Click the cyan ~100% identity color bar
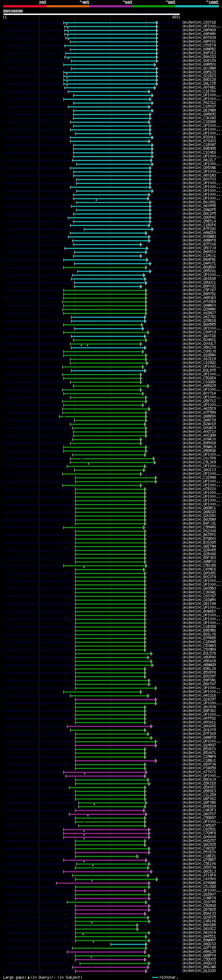This screenshot has height=980, width=222. pyautogui.click(x=197, y=7)
